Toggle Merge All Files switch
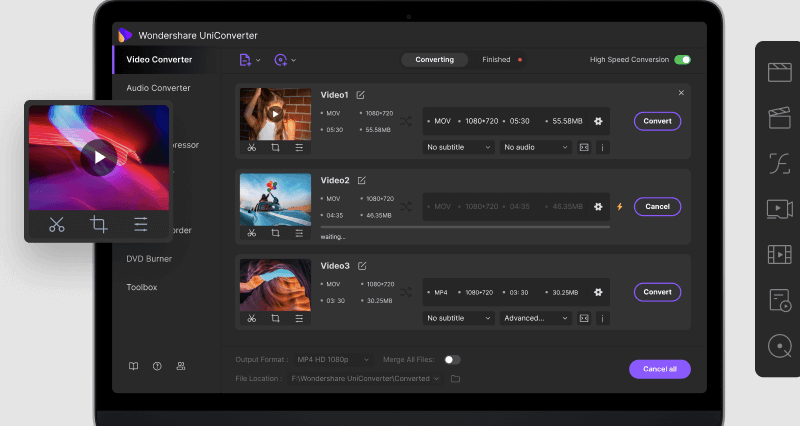The width and height of the screenshot is (800, 426). [x=452, y=360]
